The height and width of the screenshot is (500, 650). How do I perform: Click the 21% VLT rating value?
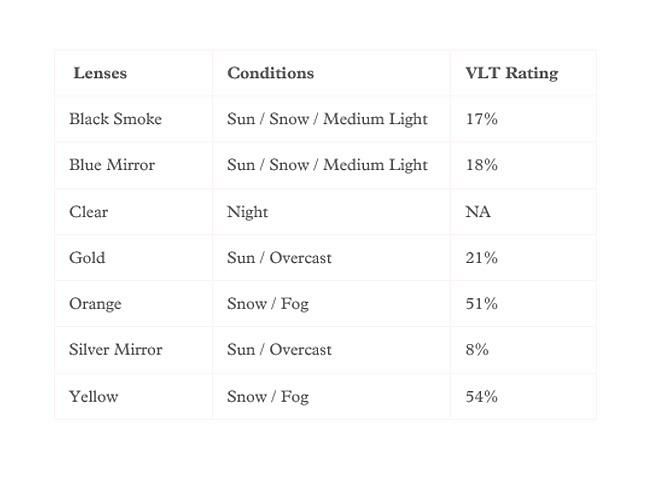pos(481,258)
